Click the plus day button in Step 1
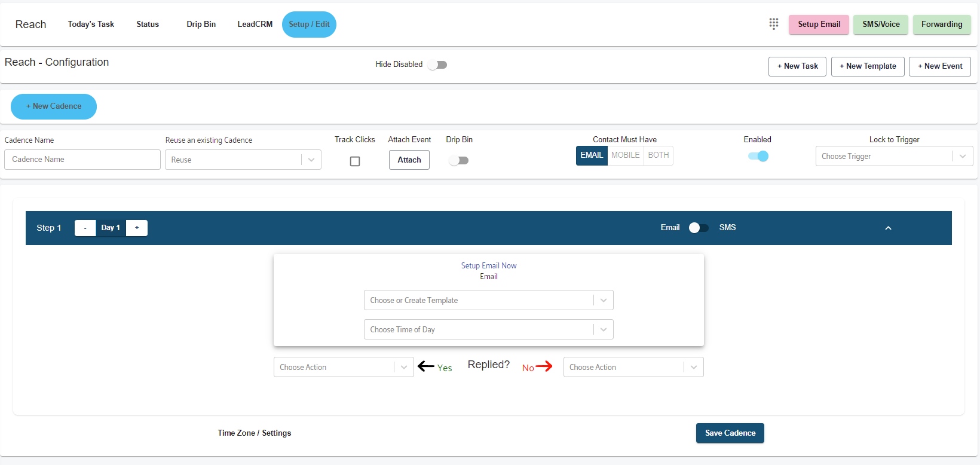Image resolution: width=980 pixels, height=465 pixels. pos(137,228)
